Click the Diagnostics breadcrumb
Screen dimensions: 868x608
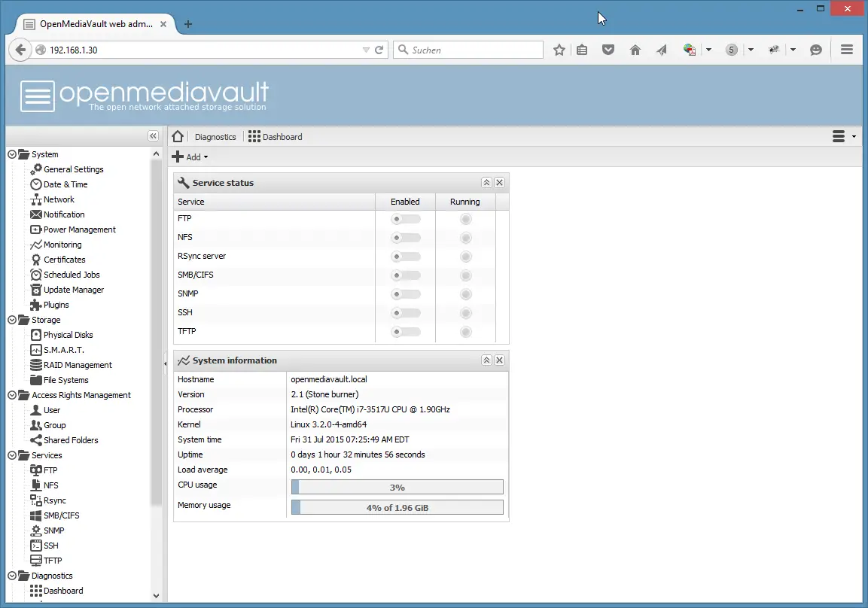pyautogui.click(x=215, y=137)
